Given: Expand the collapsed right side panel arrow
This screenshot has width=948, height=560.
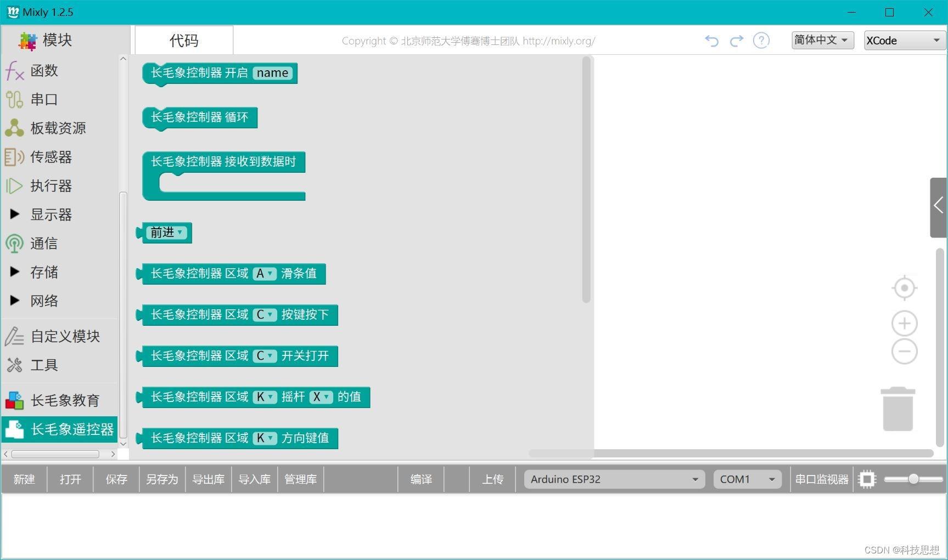Looking at the screenshot, I should (938, 207).
